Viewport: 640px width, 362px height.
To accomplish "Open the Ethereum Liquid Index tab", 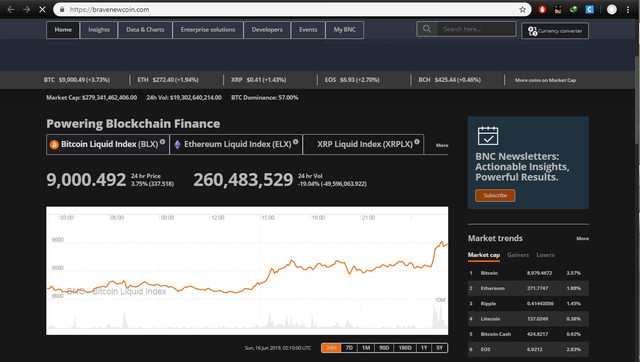I will [x=236, y=144].
